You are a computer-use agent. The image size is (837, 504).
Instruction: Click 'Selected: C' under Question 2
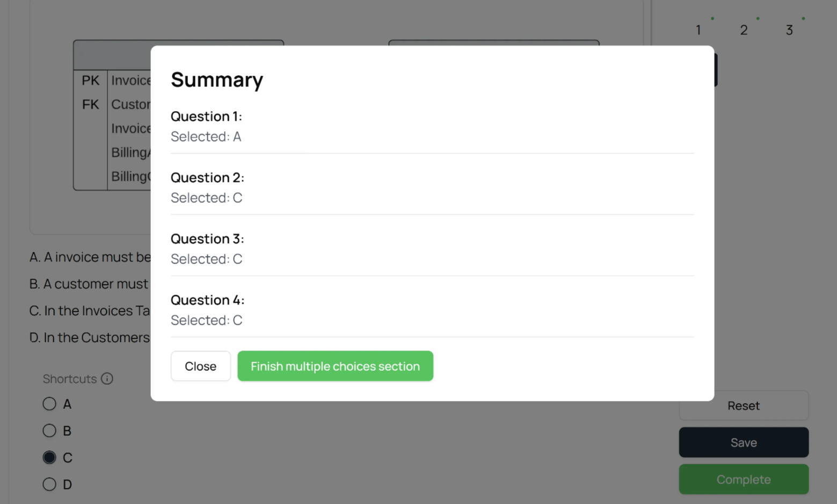pos(207,198)
